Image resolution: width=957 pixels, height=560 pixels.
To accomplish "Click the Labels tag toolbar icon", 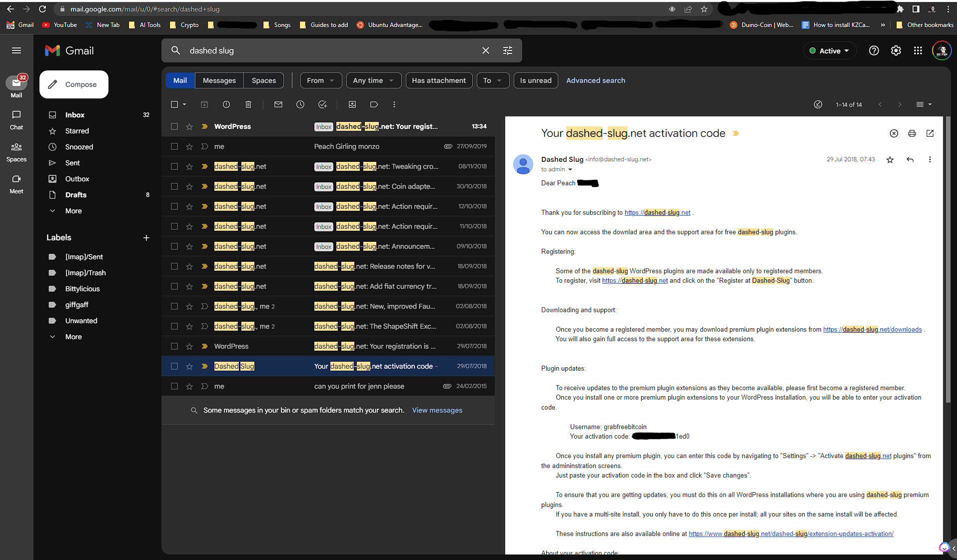I will [x=374, y=104].
